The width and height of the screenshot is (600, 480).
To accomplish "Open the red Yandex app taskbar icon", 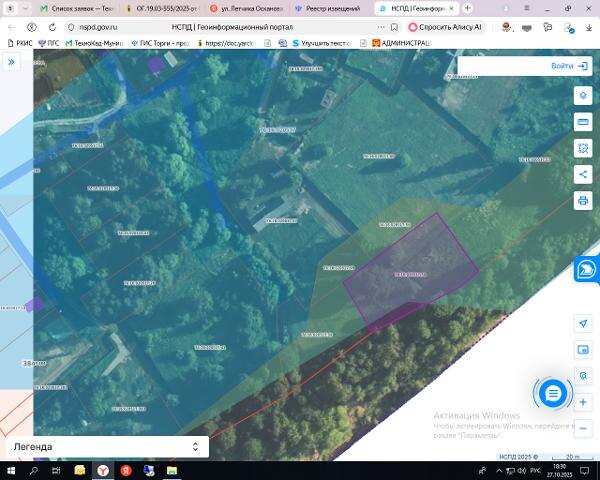I will tap(126, 470).
